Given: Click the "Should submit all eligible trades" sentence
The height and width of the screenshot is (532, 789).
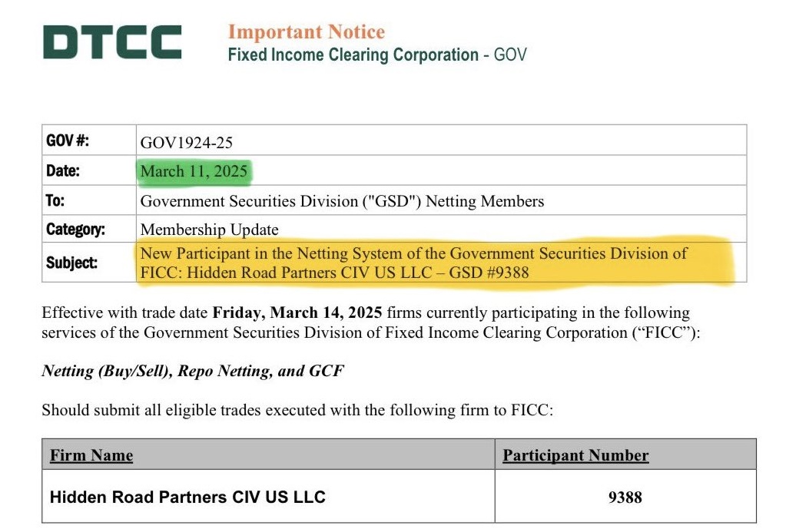Looking at the screenshot, I should tap(297, 409).
